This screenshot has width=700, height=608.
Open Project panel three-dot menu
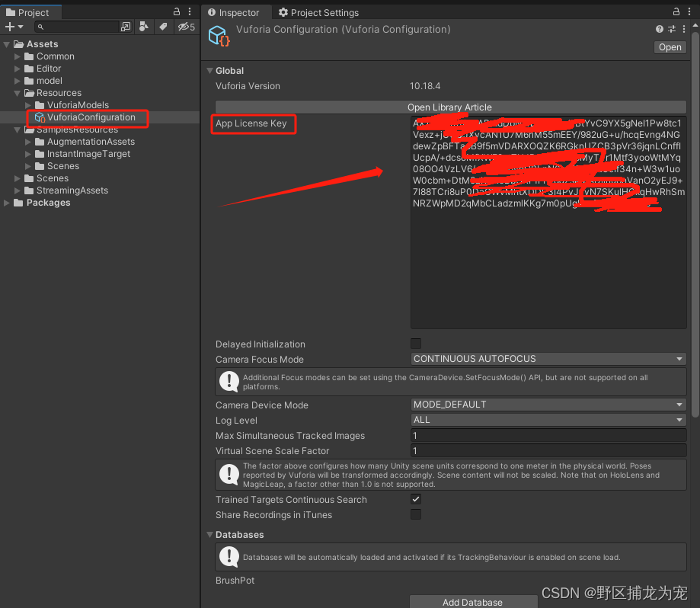click(x=190, y=11)
